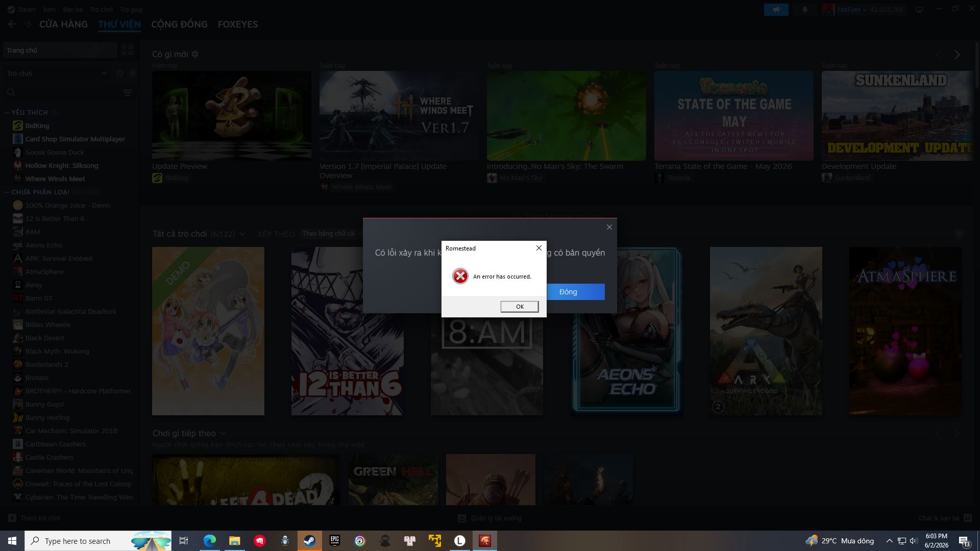Click the previous news arrow

click(939, 55)
